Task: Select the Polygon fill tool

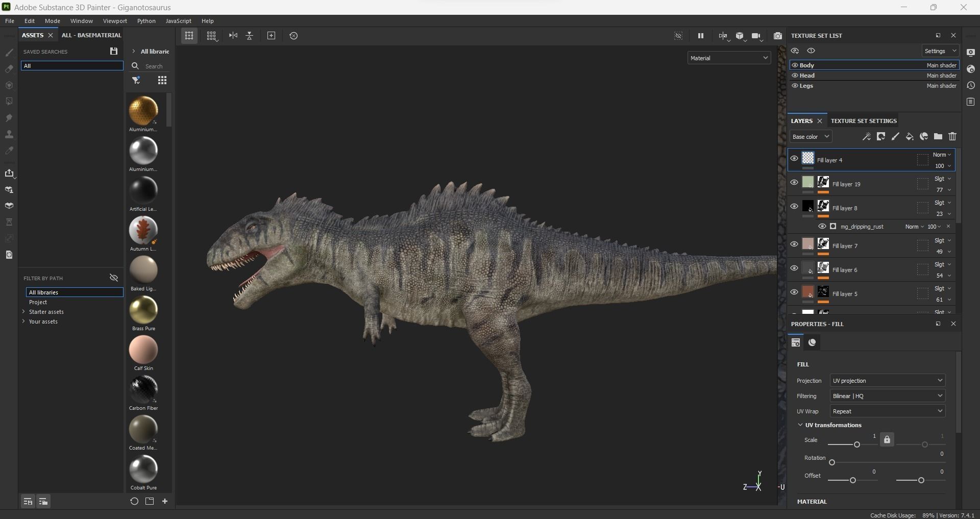Action: pyautogui.click(x=9, y=102)
